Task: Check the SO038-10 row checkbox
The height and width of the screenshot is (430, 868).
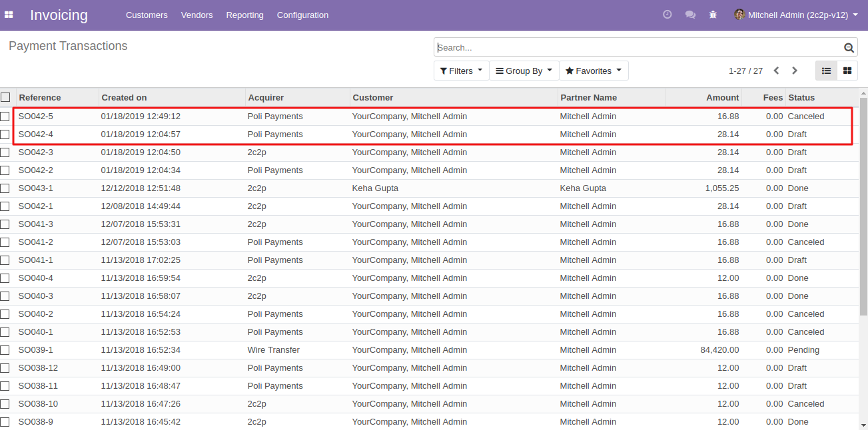Action: coord(5,404)
